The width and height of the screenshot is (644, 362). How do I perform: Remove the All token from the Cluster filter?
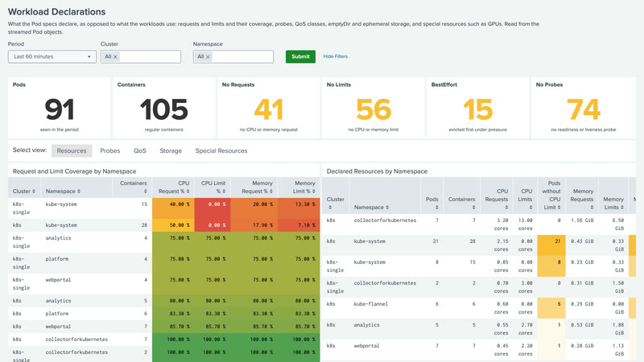pos(115,57)
